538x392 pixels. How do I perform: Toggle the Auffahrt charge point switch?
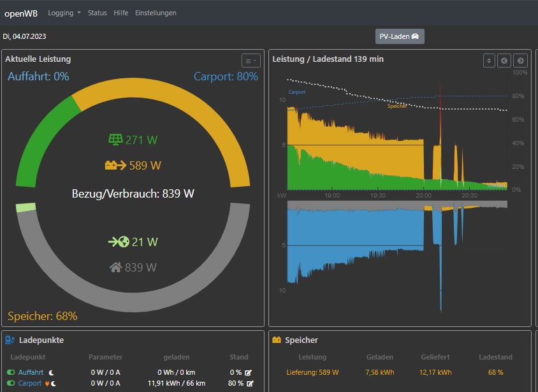[11, 372]
